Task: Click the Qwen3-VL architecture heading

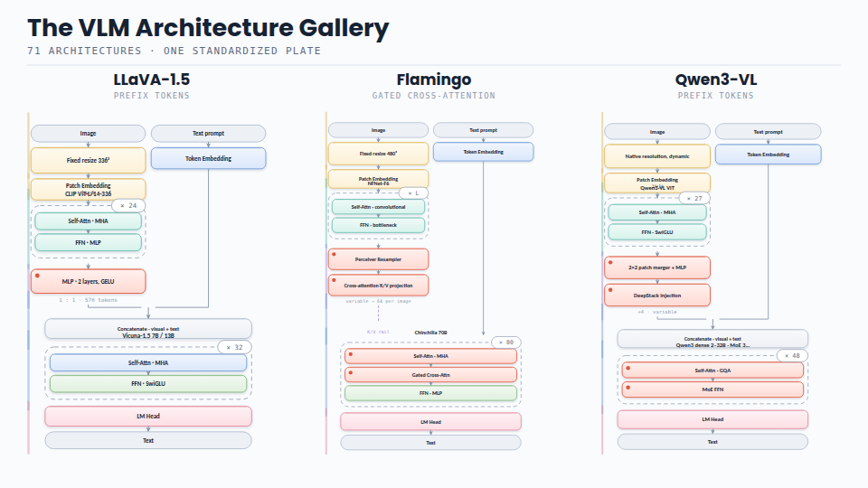Action: 716,80
